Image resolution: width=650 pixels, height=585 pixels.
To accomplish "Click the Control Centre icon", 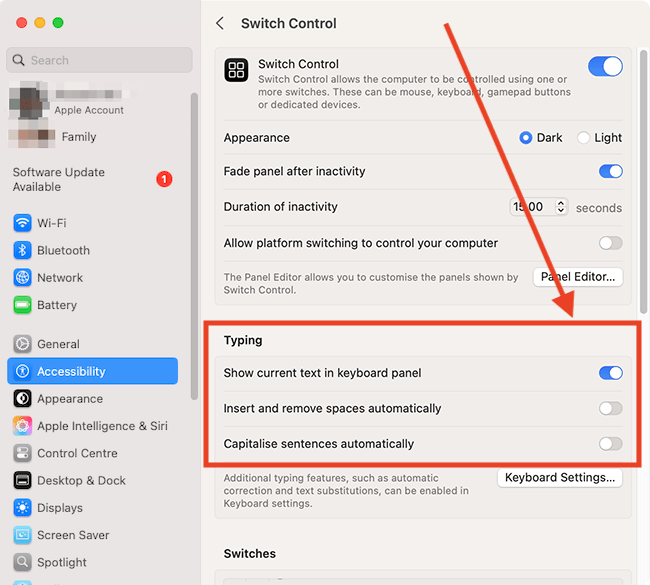I will tap(22, 453).
